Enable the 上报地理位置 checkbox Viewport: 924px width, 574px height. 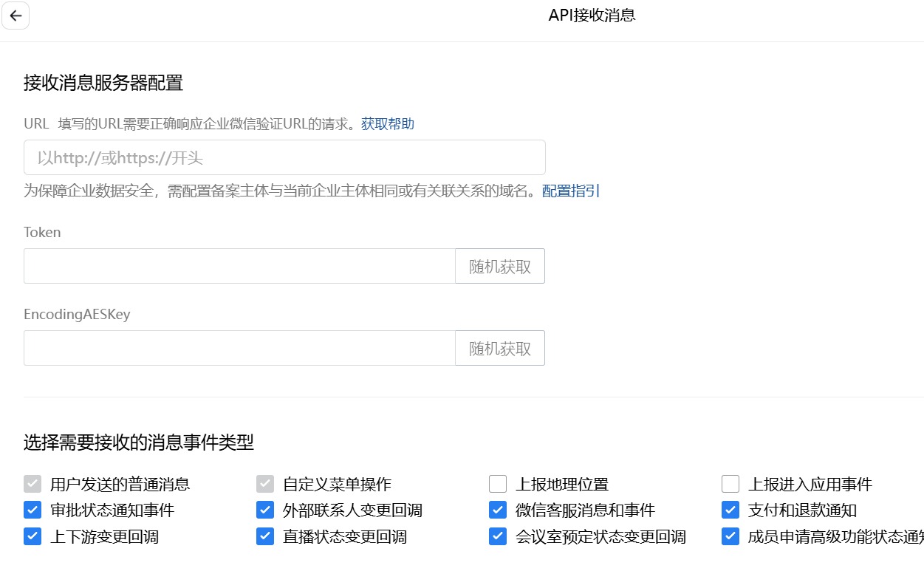pos(498,485)
